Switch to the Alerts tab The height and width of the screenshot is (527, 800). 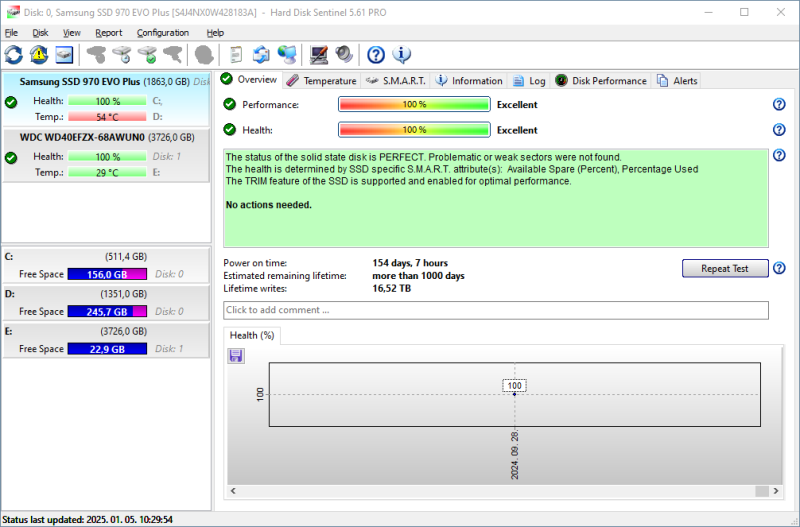pos(677,81)
